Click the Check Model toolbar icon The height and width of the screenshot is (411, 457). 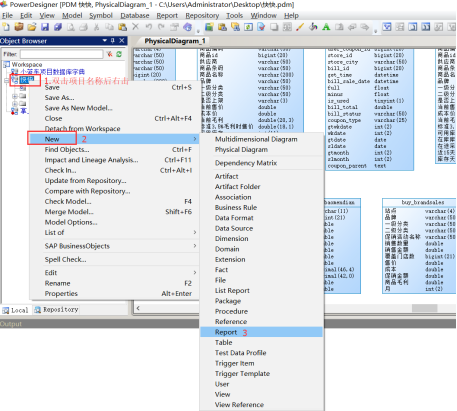point(261,27)
